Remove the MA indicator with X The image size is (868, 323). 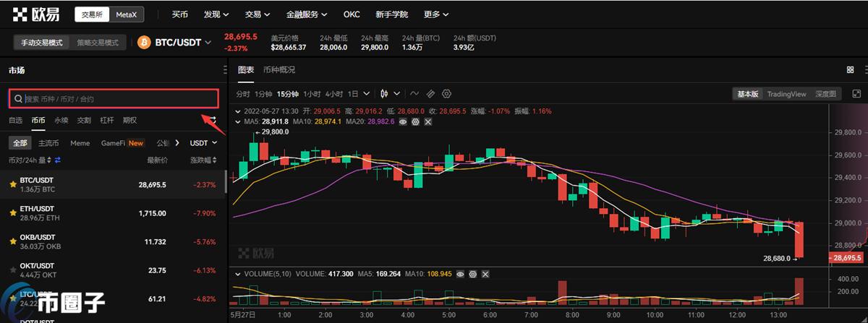click(x=428, y=122)
